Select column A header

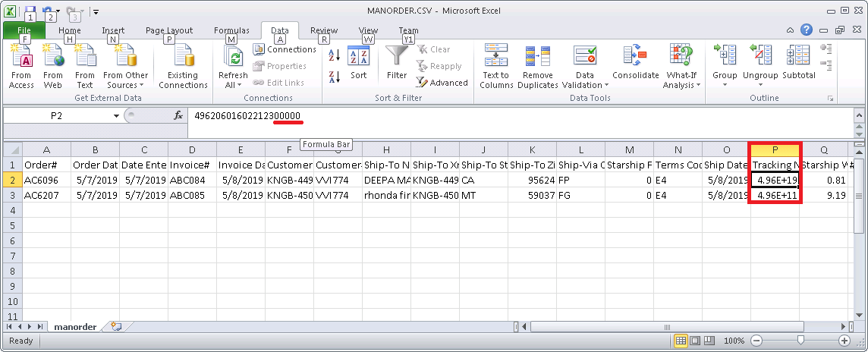pos(46,149)
